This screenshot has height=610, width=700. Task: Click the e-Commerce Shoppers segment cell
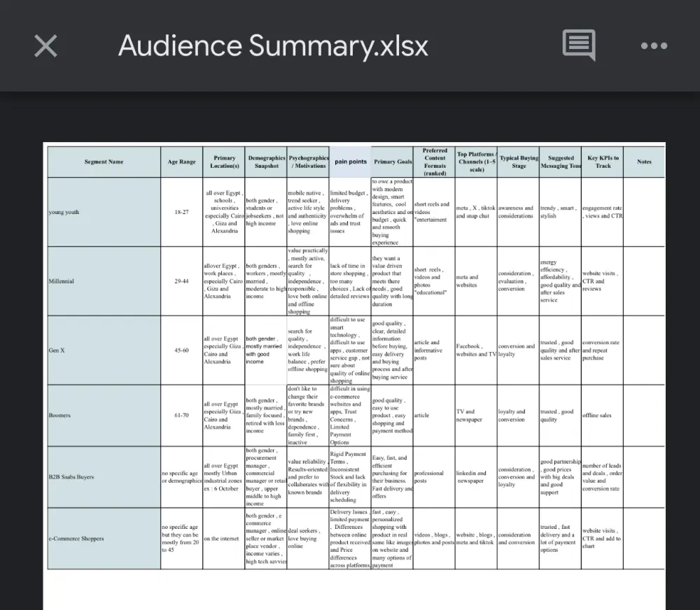coord(104,539)
